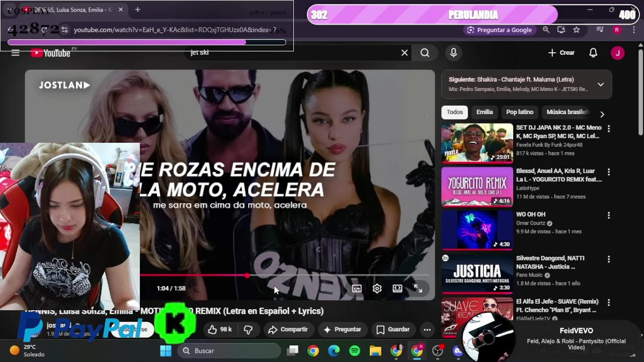
Task: Open Justicia video thumbnail
Action: click(x=477, y=273)
